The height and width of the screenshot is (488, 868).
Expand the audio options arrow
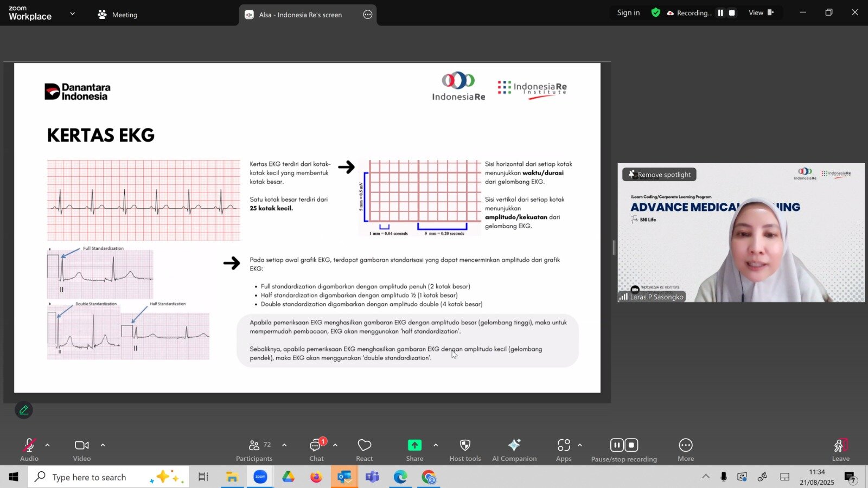pyautogui.click(x=48, y=445)
